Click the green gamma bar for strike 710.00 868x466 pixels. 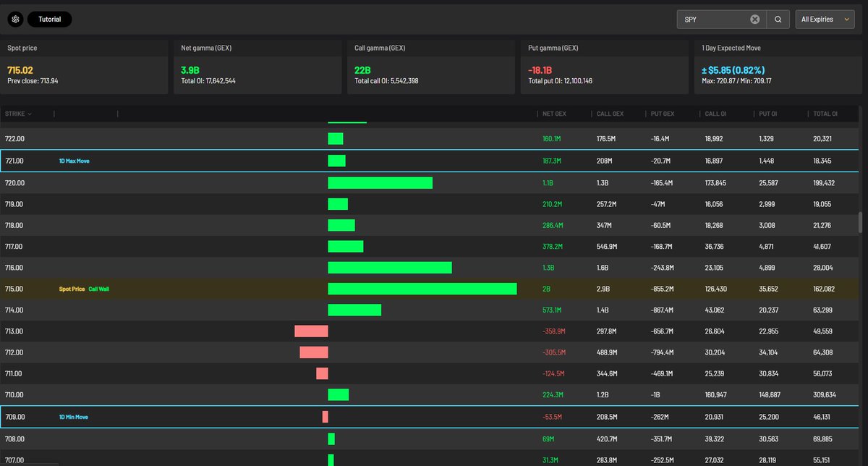[339, 395]
